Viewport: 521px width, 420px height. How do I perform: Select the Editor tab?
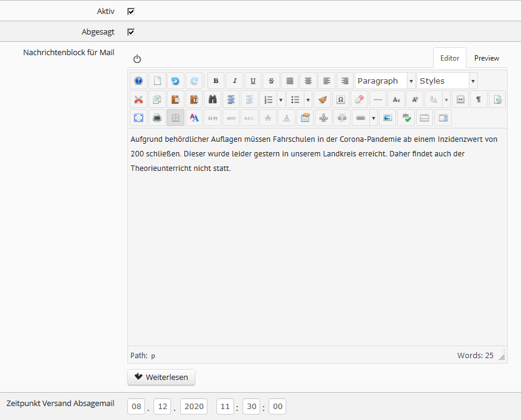point(449,58)
